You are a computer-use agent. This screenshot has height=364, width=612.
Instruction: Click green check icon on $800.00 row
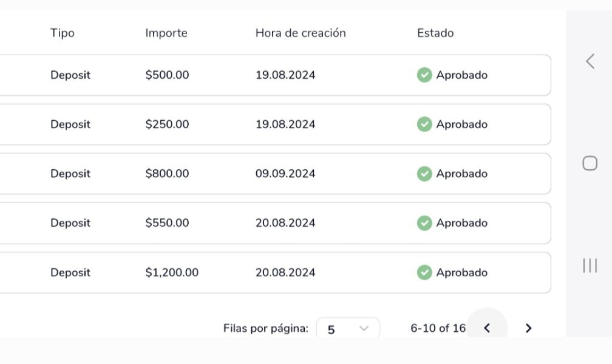[x=424, y=174]
